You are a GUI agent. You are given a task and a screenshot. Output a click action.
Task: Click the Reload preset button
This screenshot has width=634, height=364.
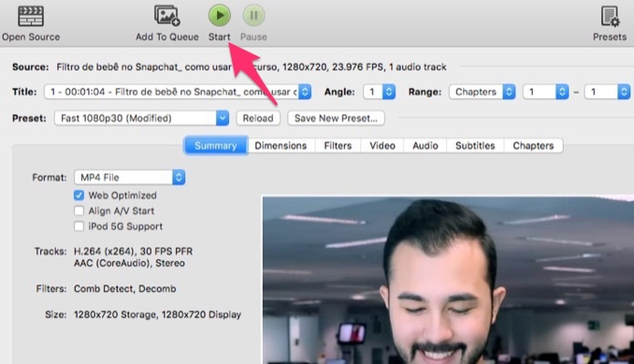pos(258,118)
